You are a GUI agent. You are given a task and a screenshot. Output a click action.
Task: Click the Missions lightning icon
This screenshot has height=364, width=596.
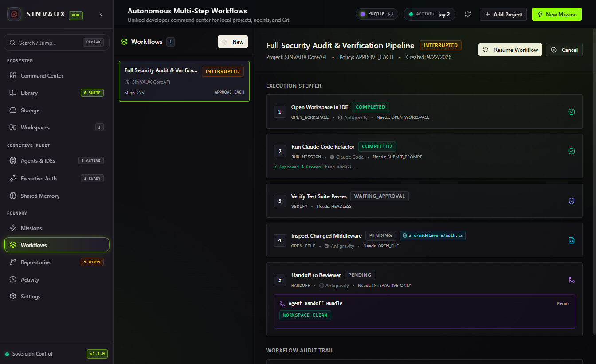(13, 228)
